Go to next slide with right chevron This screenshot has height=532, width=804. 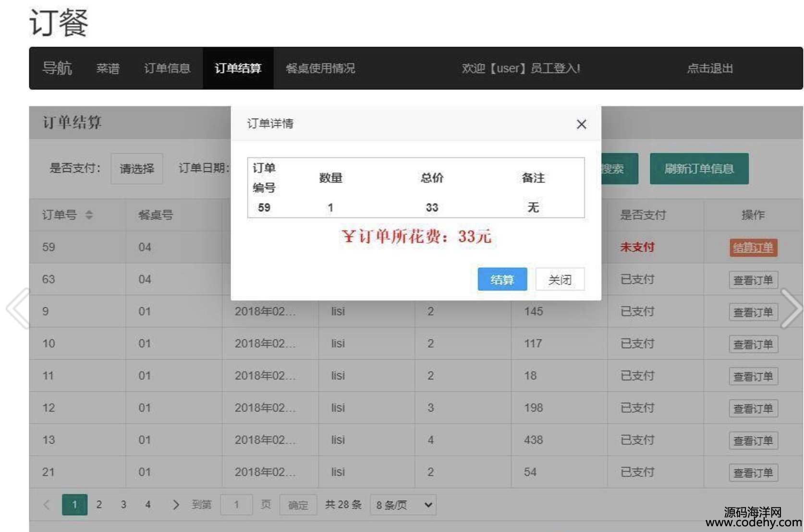pos(790,308)
